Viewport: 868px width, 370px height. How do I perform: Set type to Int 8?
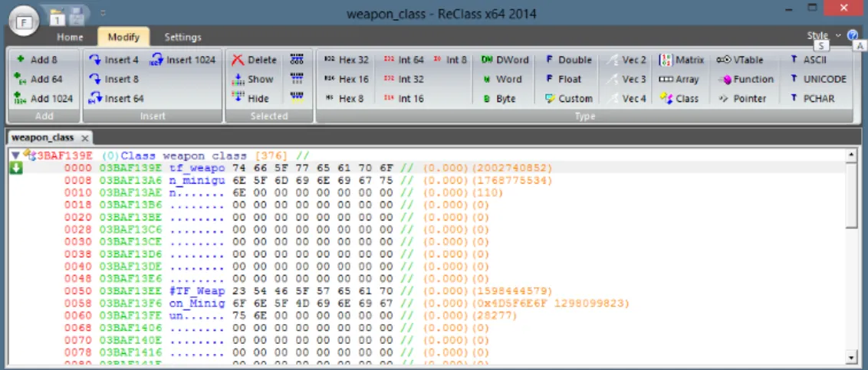[x=450, y=60]
